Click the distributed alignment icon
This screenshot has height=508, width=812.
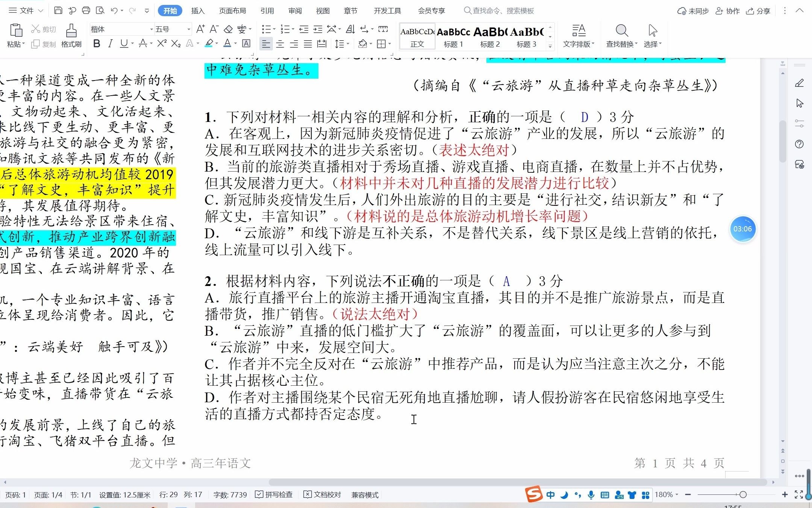(x=322, y=44)
